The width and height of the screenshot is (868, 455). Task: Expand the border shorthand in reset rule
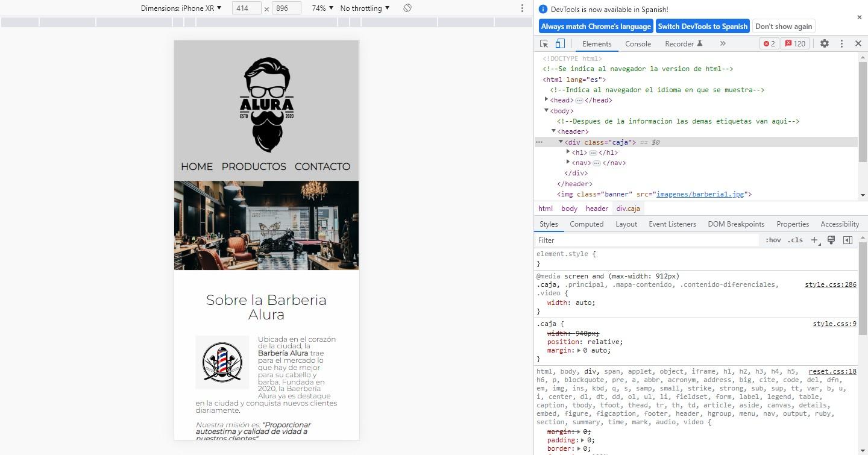(x=579, y=448)
